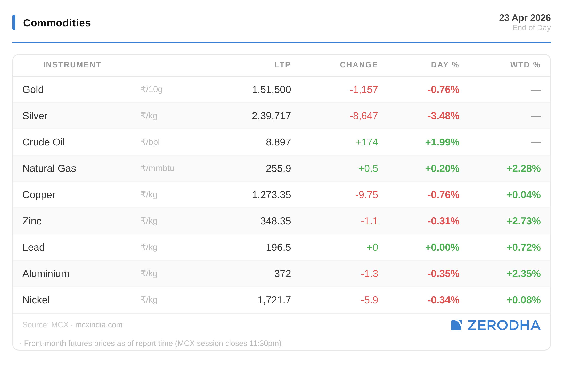
Task: Click the ZERODHA brand text
Action: [x=504, y=325]
